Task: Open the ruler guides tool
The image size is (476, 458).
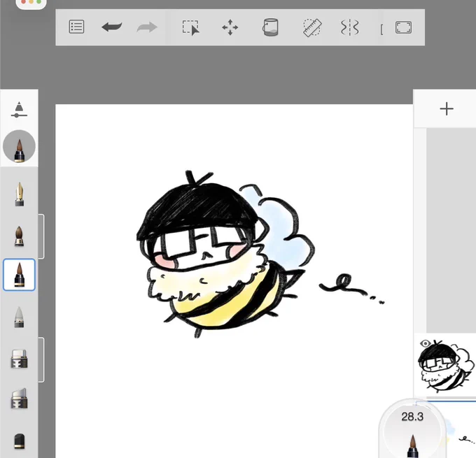Action: 312,27
